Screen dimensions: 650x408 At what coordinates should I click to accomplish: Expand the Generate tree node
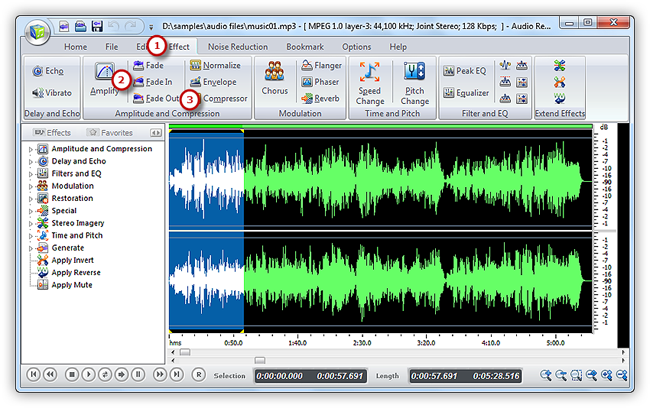coord(30,248)
